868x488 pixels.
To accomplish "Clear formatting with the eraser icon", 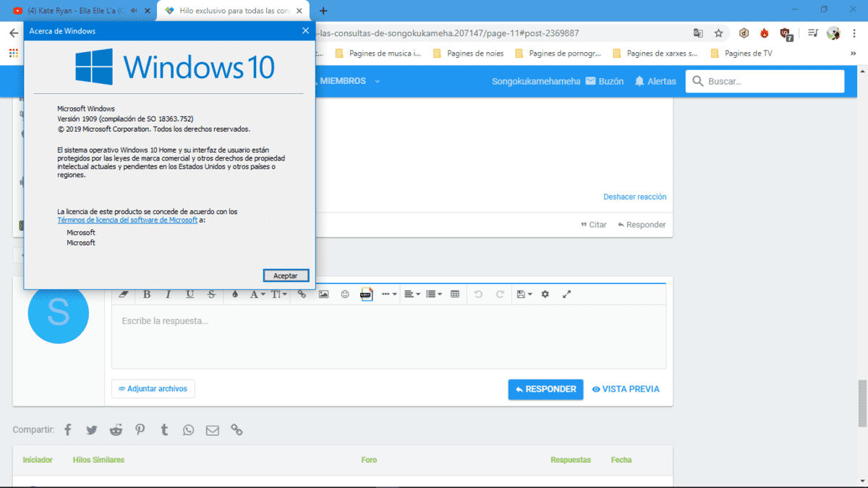I will coord(123,294).
